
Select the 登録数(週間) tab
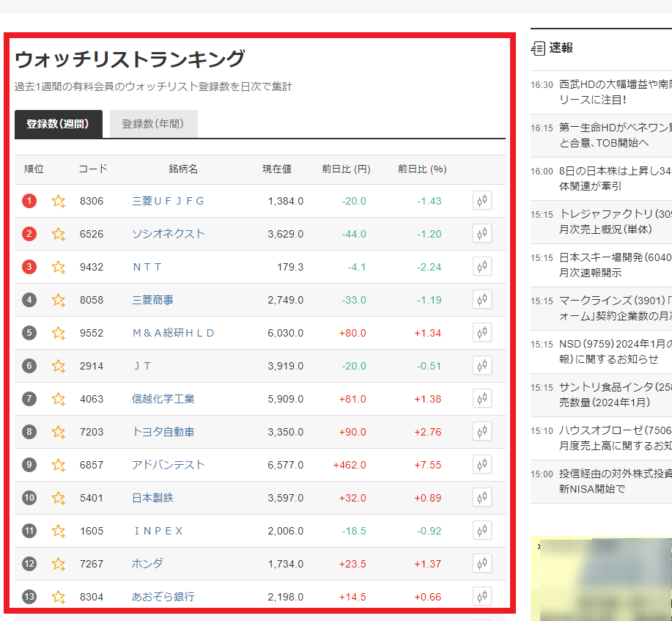(x=59, y=124)
